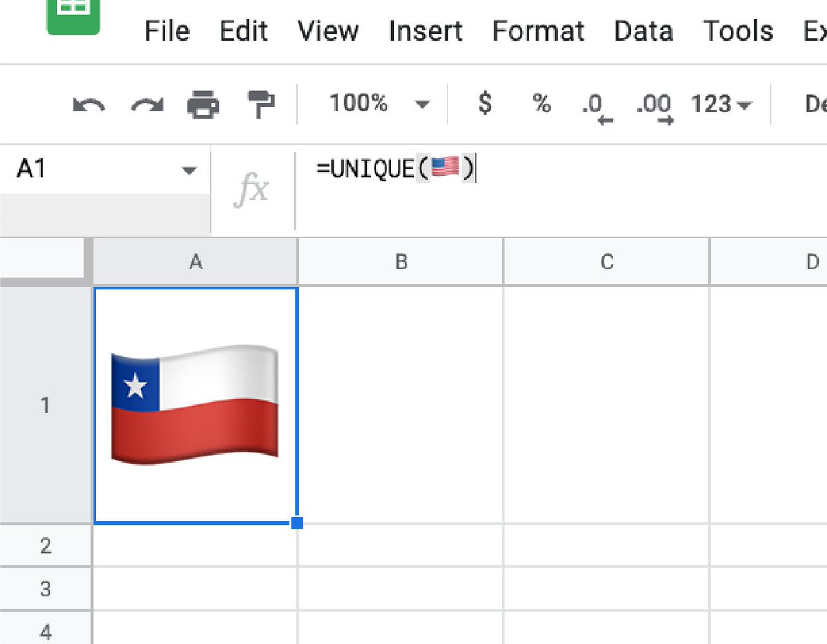827x644 pixels.
Task: Open the View menu
Action: pos(328,32)
